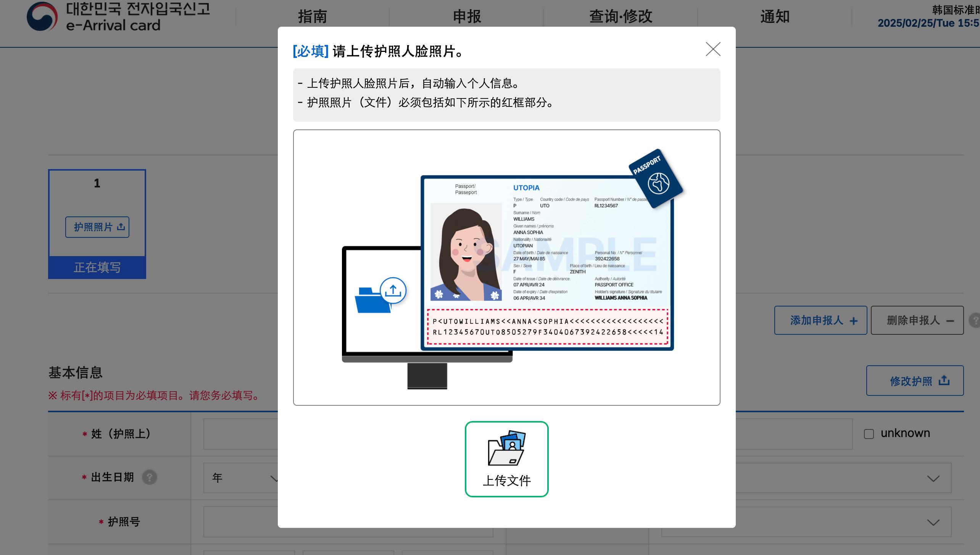The height and width of the screenshot is (555, 980).
Task: Click the 护照照片 upload button
Action: (97, 227)
